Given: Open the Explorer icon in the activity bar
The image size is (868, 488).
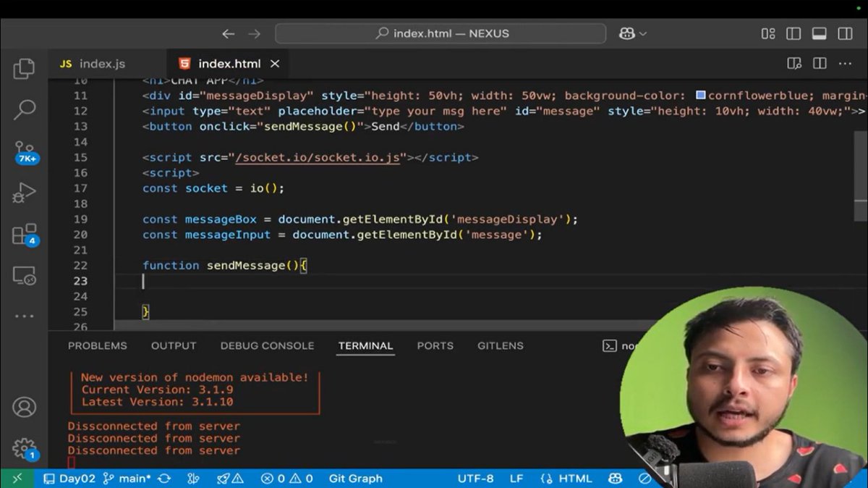Looking at the screenshot, I should coord(24,67).
